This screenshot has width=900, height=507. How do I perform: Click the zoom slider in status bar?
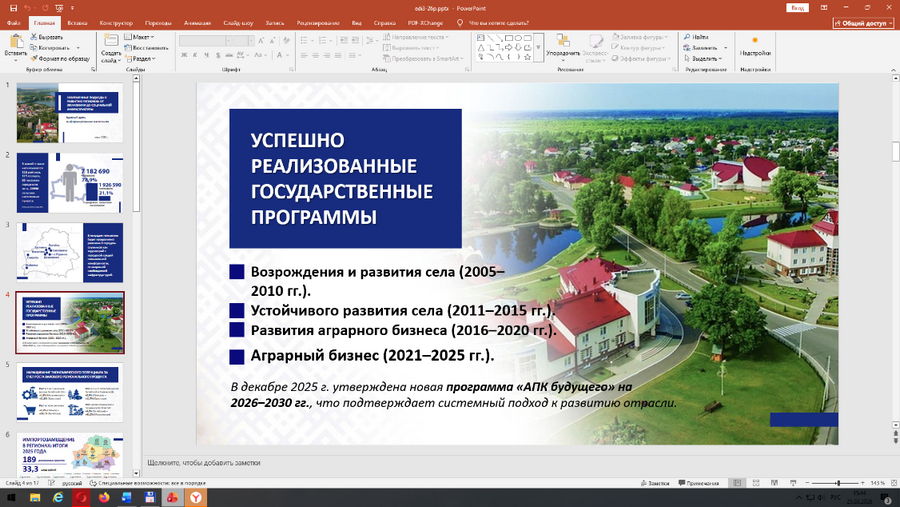tap(838, 483)
